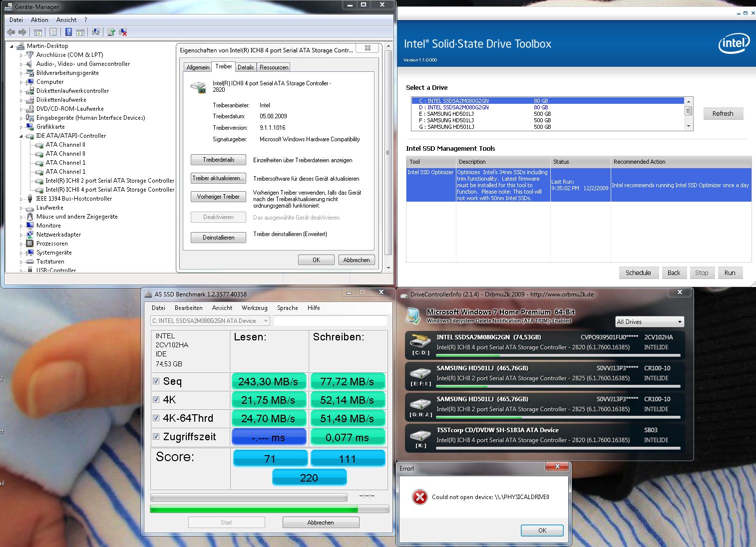The image size is (756, 547).
Task: Switch to the Allgemein tab
Action: pyautogui.click(x=198, y=67)
